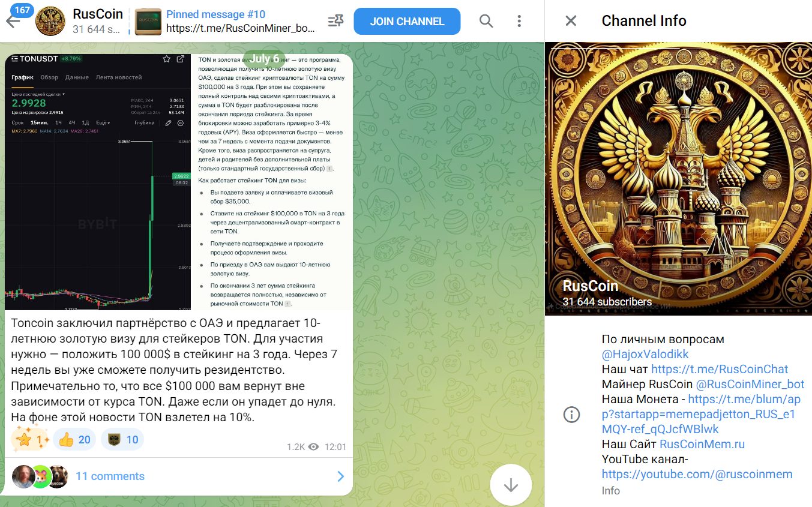Open the @HajoxValodikk contact link
The height and width of the screenshot is (507, 812).
(645, 354)
